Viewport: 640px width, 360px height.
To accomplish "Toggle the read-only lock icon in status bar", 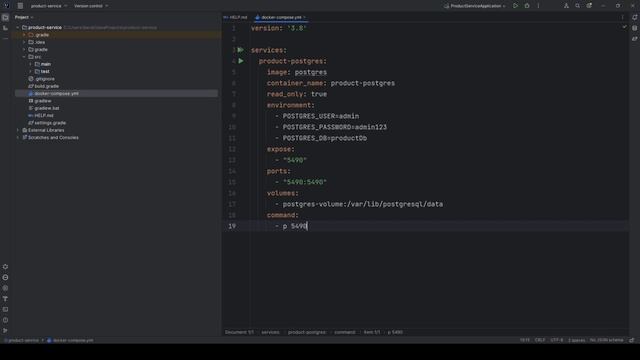I will click(632, 340).
